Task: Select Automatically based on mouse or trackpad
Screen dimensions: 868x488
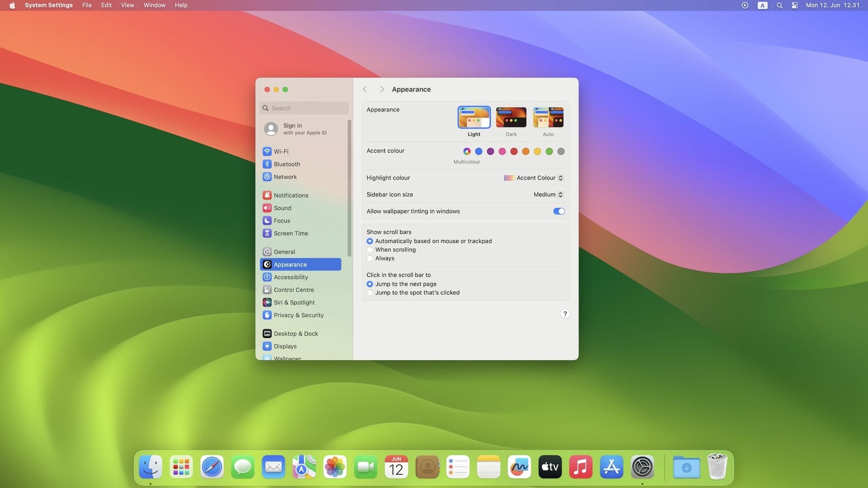Action: (370, 241)
